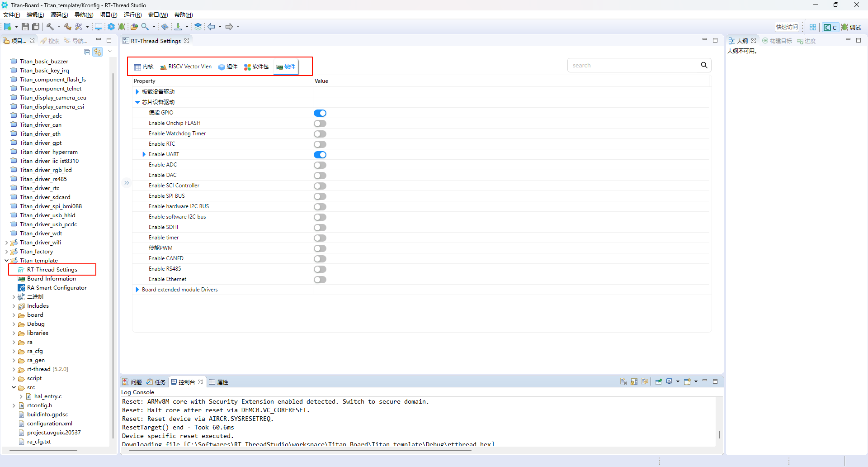
Task: Click the 快速访问 quick access button
Action: pyautogui.click(x=787, y=27)
